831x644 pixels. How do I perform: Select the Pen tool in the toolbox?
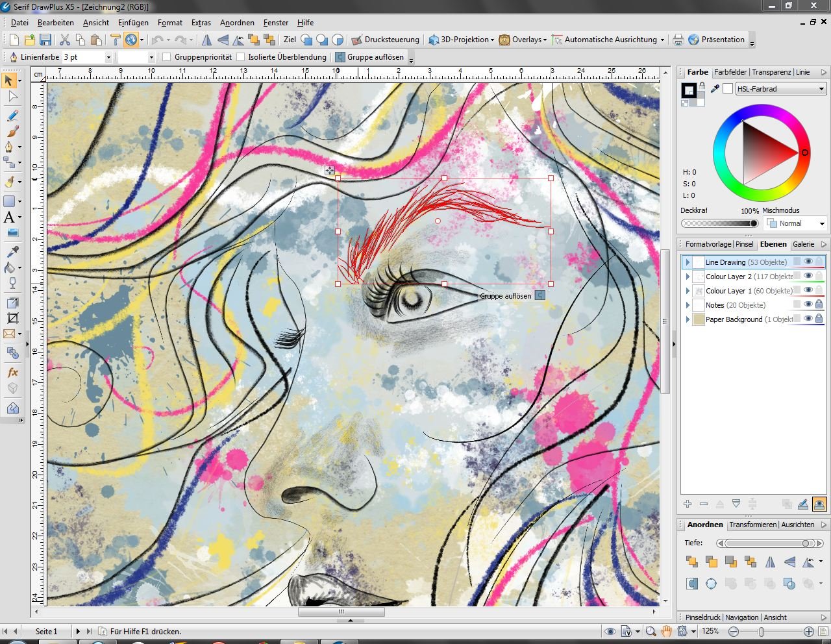click(x=9, y=147)
